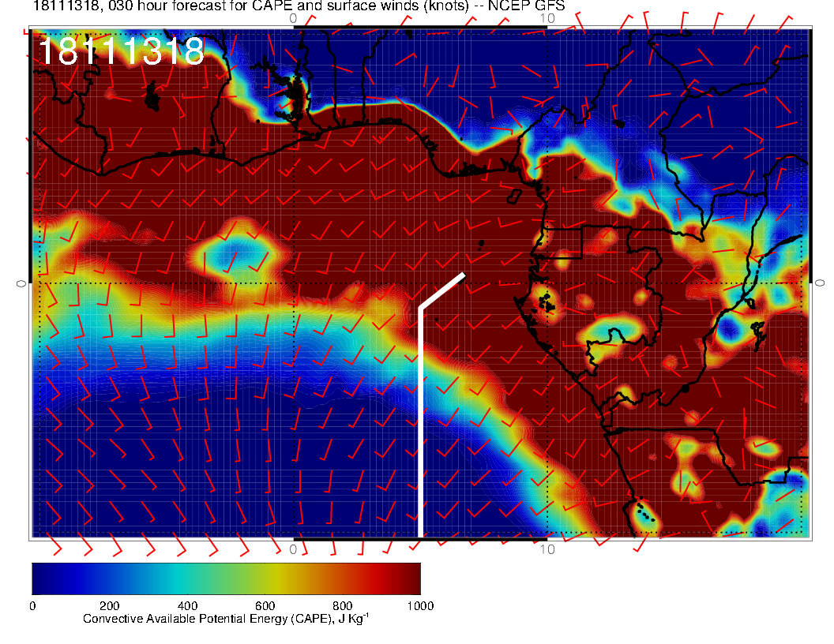The width and height of the screenshot is (834, 644).
Task: Click the diagonal upper segment of the white line
Action: [442, 290]
